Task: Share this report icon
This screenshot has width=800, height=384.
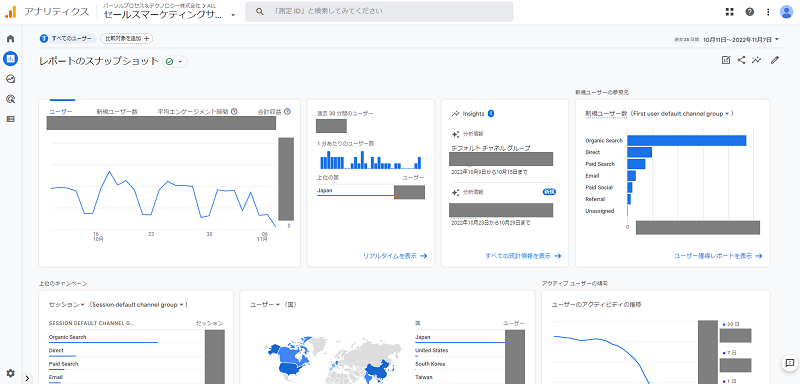Action: [741, 60]
